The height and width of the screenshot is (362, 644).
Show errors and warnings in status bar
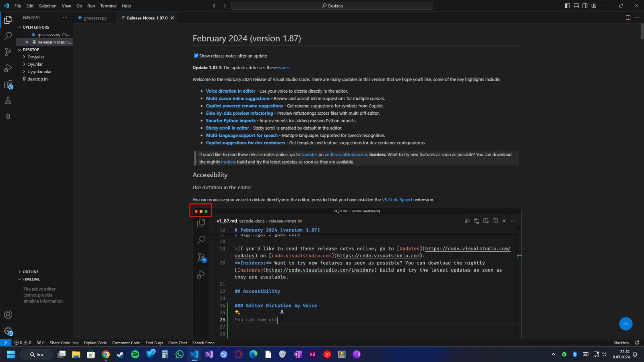tap(23, 343)
